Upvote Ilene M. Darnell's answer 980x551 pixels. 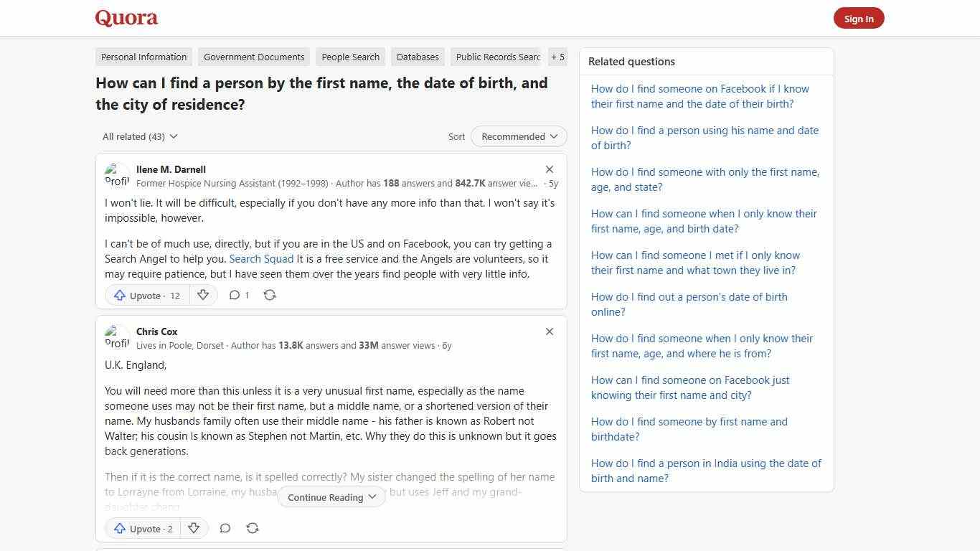click(x=146, y=295)
